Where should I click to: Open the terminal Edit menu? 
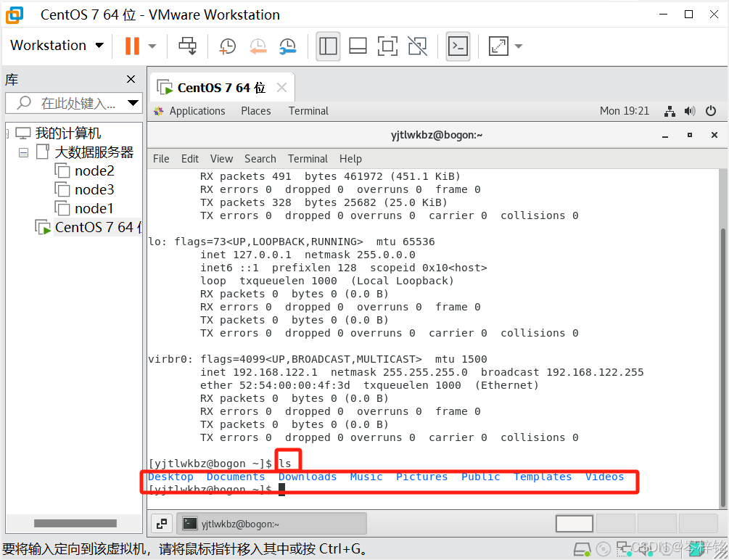(190, 159)
